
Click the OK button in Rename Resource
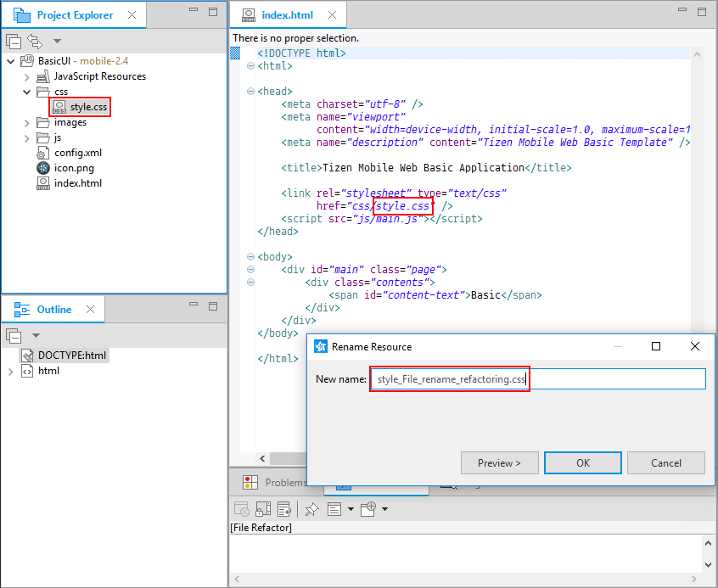coord(583,462)
